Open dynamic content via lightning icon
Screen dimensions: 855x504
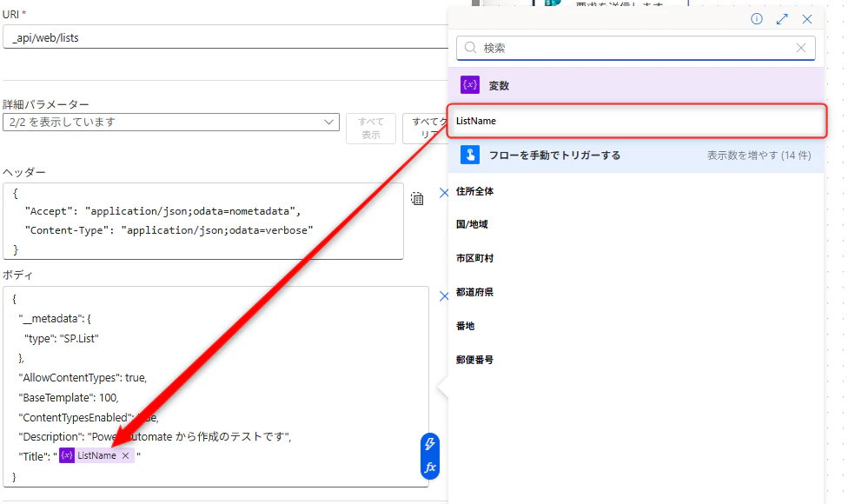click(430, 444)
